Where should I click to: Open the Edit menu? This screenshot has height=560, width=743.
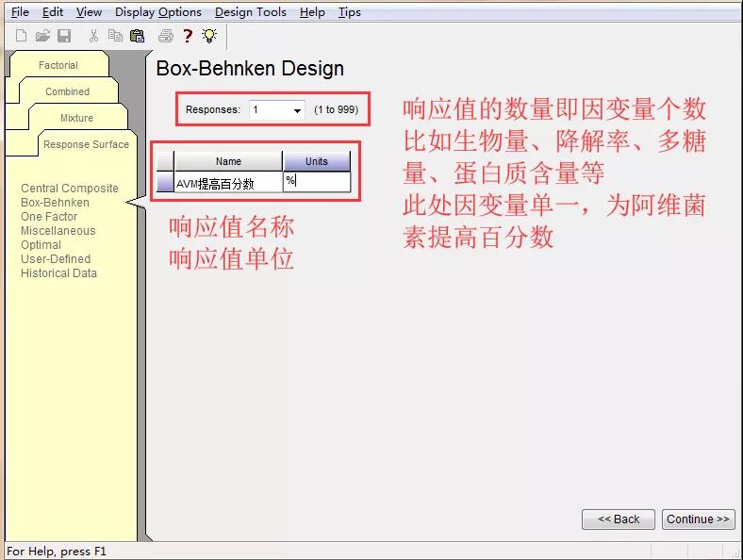(x=53, y=12)
